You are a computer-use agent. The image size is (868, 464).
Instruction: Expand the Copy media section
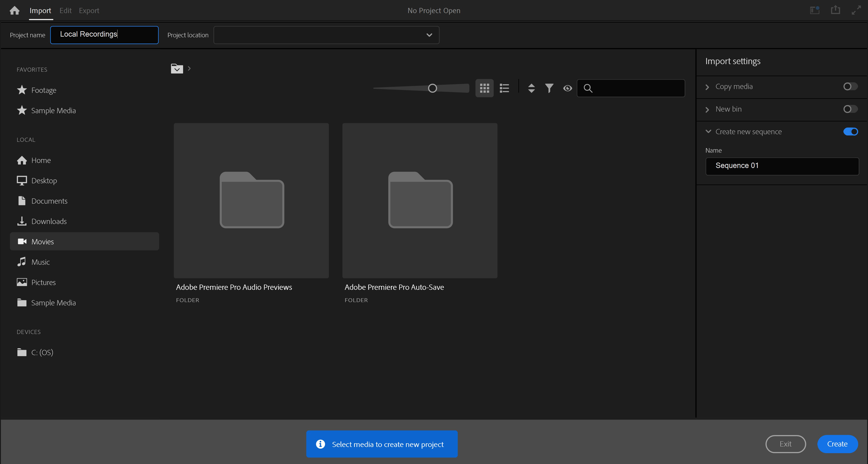(x=707, y=87)
